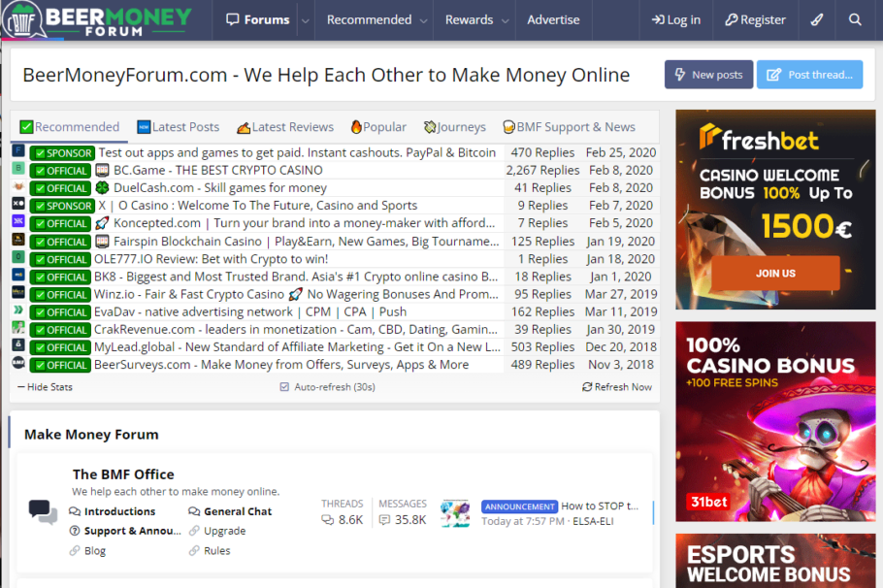
Task: Click the 8.6K threads count
Action: click(350, 519)
